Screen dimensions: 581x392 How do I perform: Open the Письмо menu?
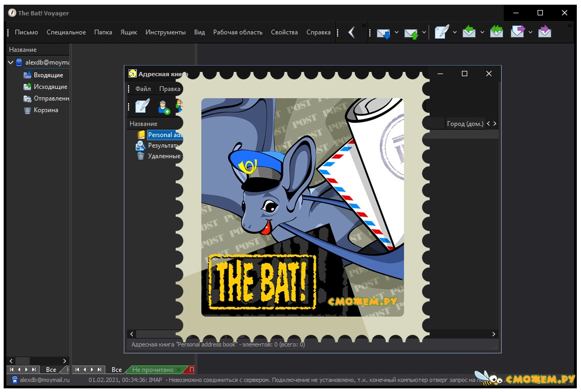(x=26, y=32)
